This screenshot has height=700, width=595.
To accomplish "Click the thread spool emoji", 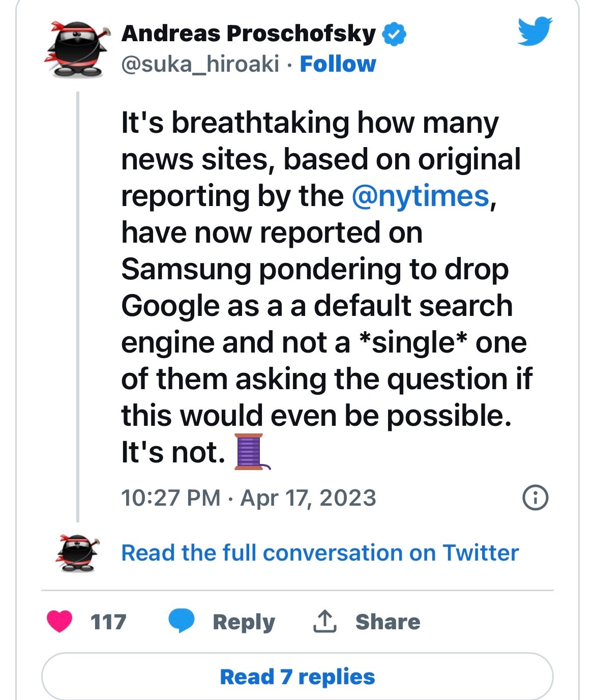I will pos(250,452).
